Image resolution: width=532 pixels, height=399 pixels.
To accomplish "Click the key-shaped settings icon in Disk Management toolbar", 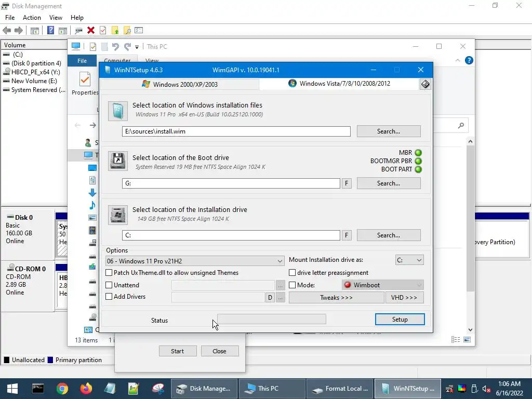I will (x=78, y=31).
